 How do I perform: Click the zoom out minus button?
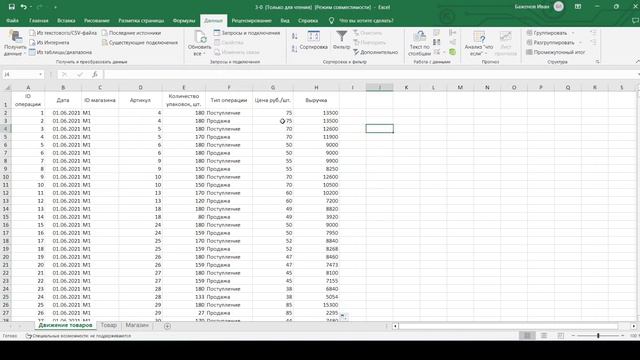573,336
